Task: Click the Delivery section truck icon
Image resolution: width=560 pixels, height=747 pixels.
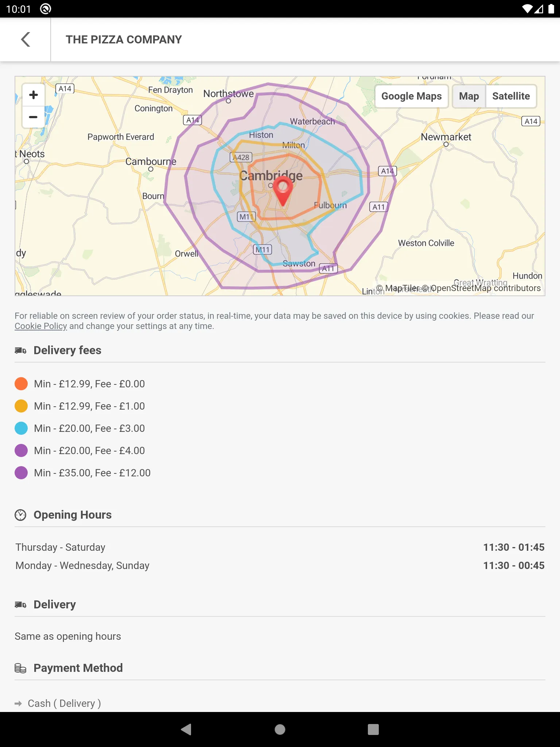Action: point(20,605)
